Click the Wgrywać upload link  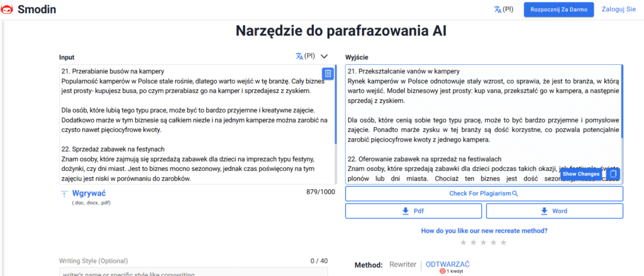pos(89,194)
